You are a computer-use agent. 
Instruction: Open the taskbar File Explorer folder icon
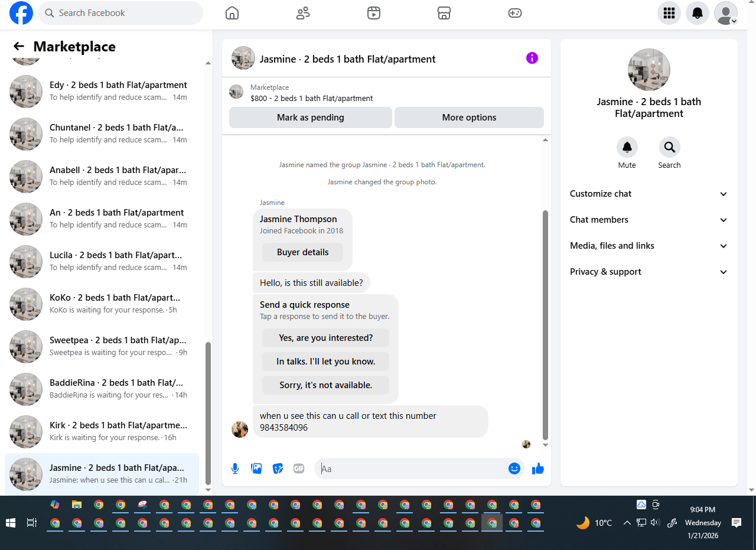[76, 505]
